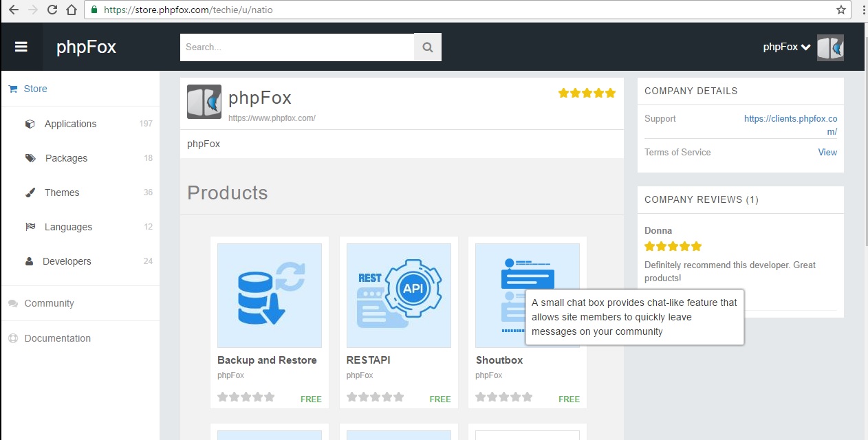The width and height of the screenshot is (868, 440).
Task: Click the RESTAPI product title
Action: click(369, 360)
